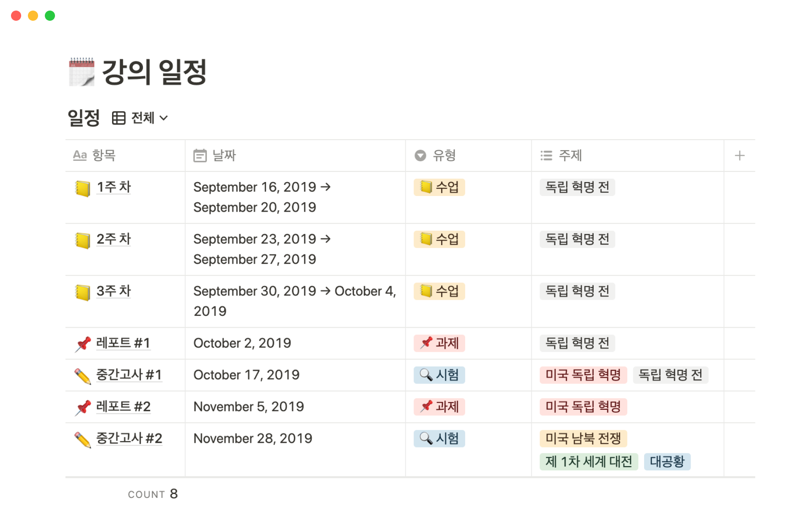Image resolution: width=812 pixels, height=508 pixels.
Task: Open the 2주 차 page link
Action: (113, 239)
